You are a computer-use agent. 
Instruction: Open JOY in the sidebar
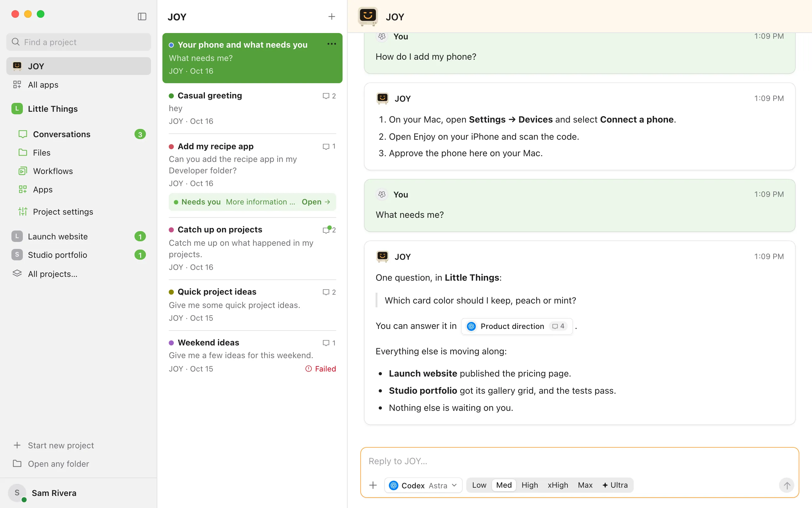pos(79,66)
